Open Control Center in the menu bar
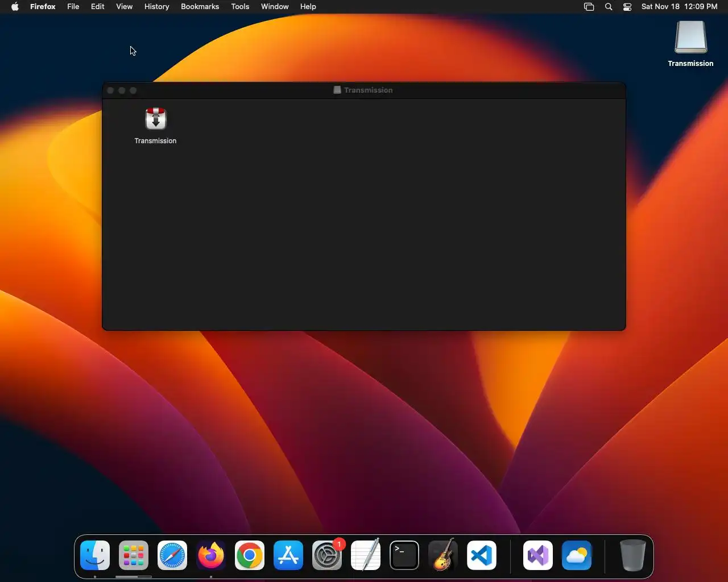 click(x=627, y=7)
